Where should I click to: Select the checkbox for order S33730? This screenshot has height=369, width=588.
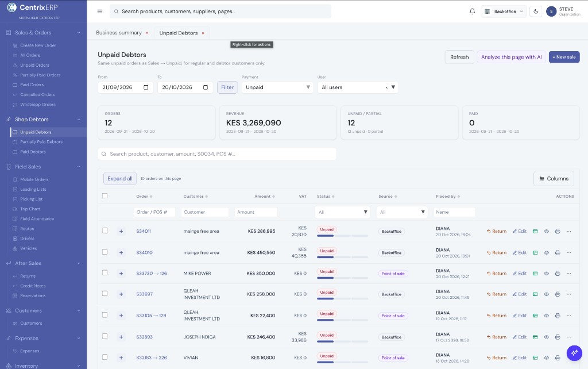[105, 273]
